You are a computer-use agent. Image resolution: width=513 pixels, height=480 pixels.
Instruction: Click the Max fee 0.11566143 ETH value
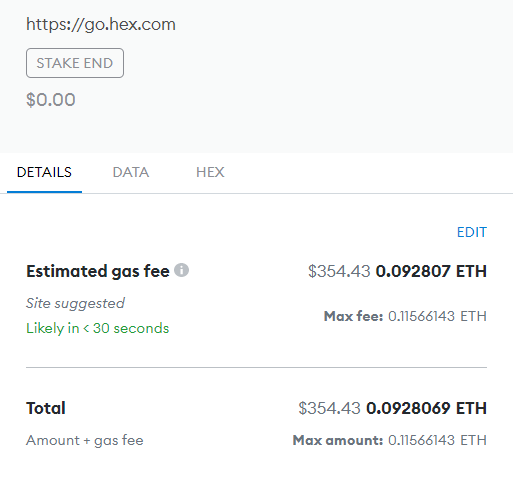(437, 316)
